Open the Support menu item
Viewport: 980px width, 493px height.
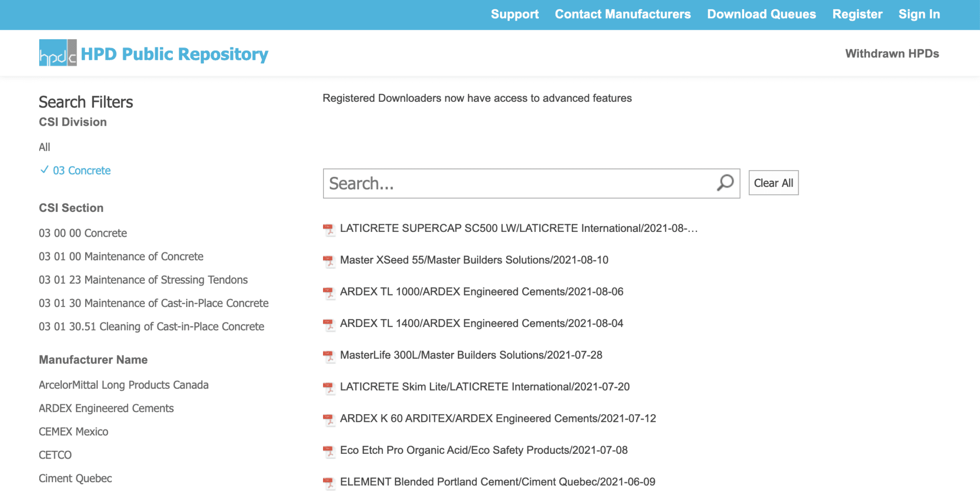click(514, 14)
